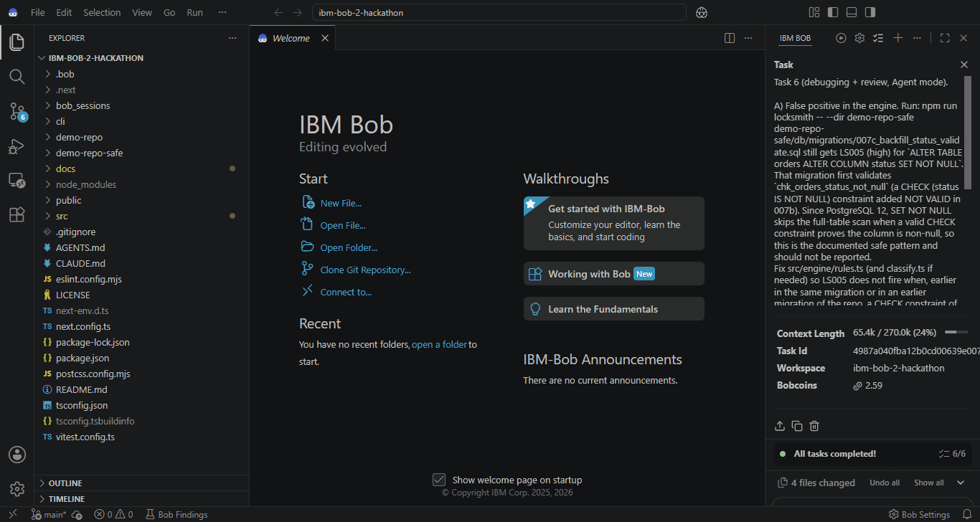The width and height of the screenshot is (980, 522).
Task: Customize layout from title bar icon
Action: click(814, 12)
